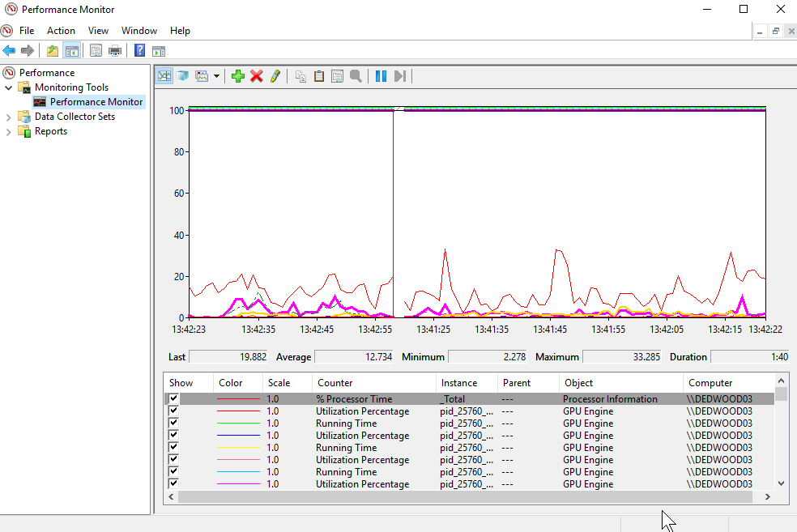Update data with the forward-step button
This screenshot has width=797, height=532.
[x=399, y=75]
